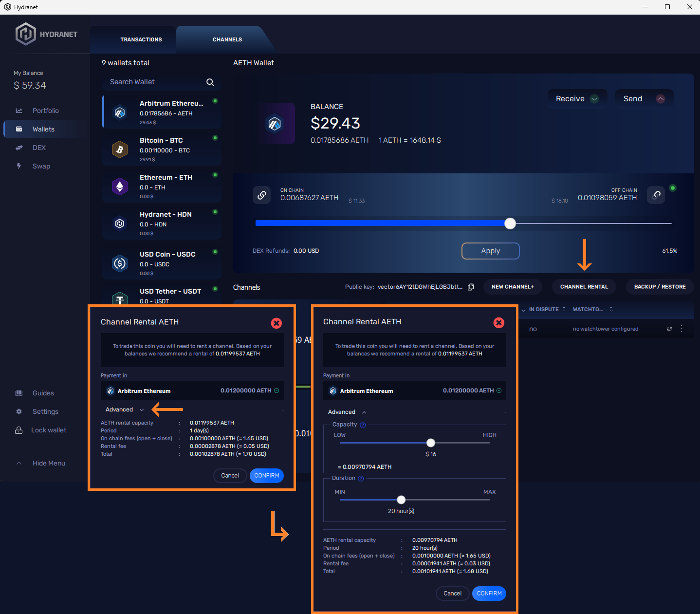Click the "$ 59.34" My Balance value

pyautogui.click(x=30, y=85)
